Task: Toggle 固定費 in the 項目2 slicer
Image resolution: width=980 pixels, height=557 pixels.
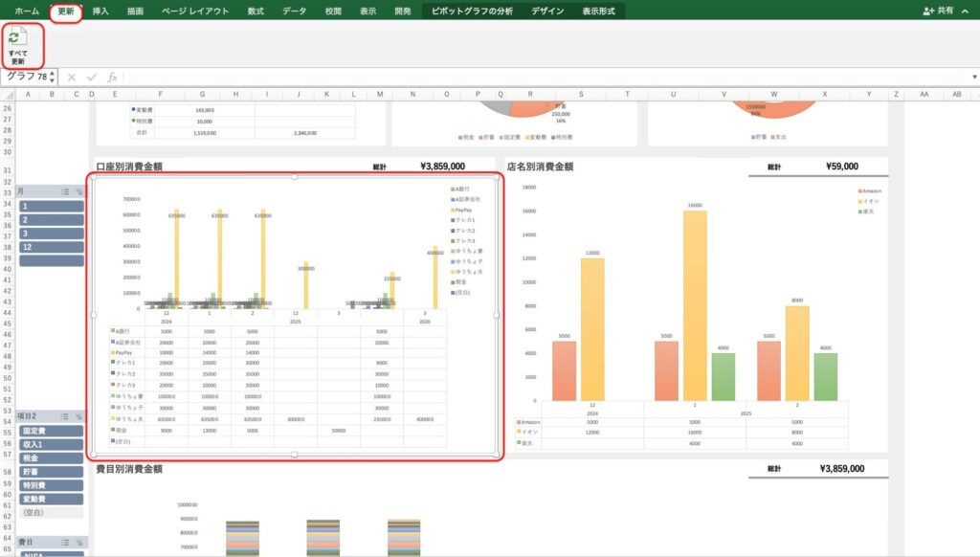Action: click(51, 431)
